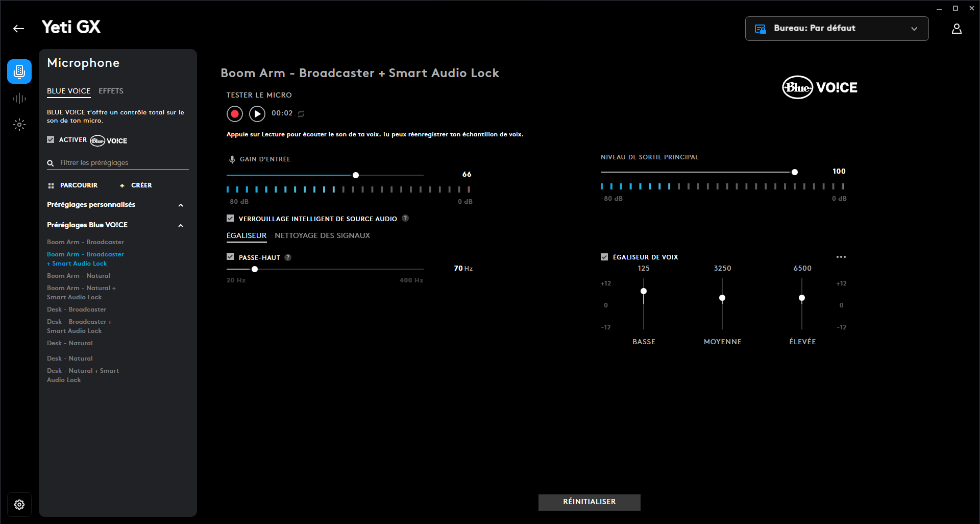The height and width of the screenshot is (524, 980).
Task: Toggle loop playback next to the 00:02 timer
Action: tap(301, 114)
